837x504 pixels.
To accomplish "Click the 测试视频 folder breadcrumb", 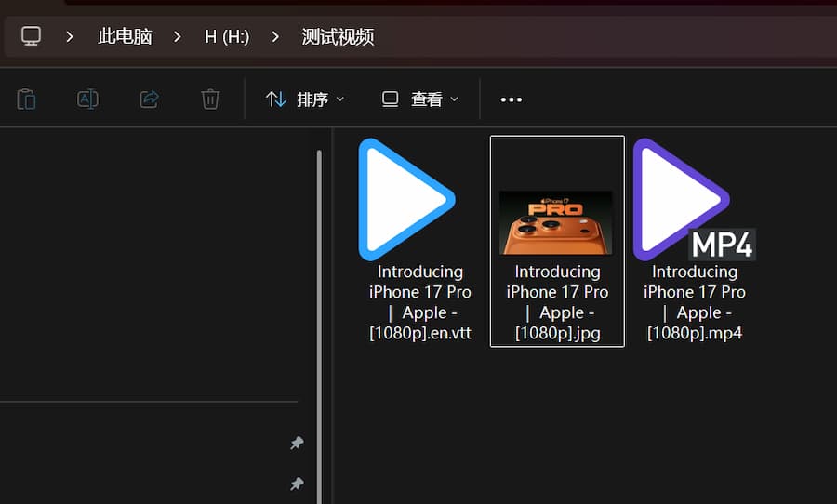I will click(x=338, y=37).
